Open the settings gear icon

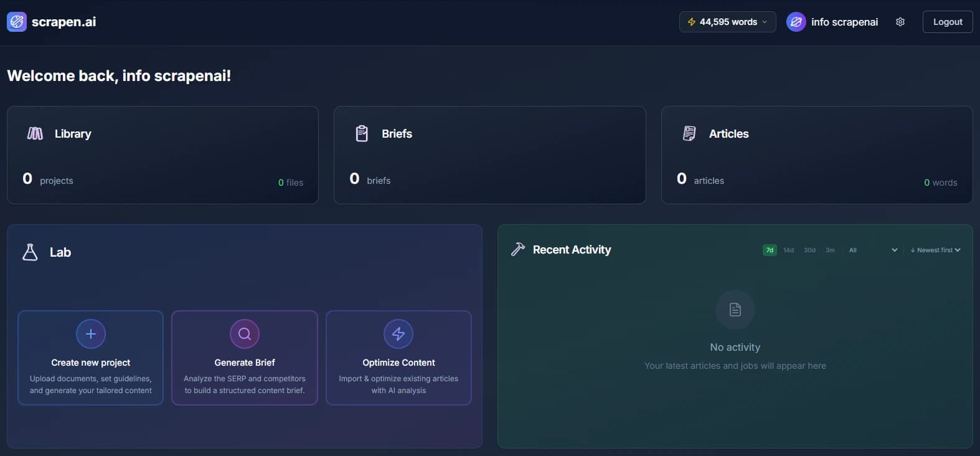(900, 22)
